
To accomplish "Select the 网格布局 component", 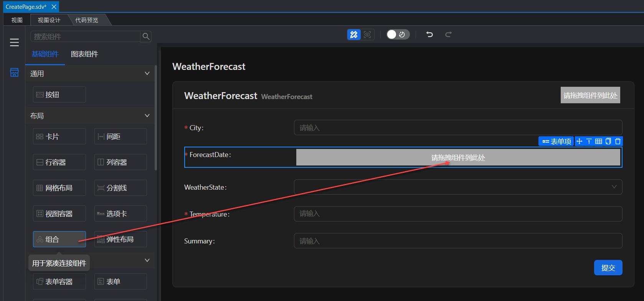I will point(59,188).
